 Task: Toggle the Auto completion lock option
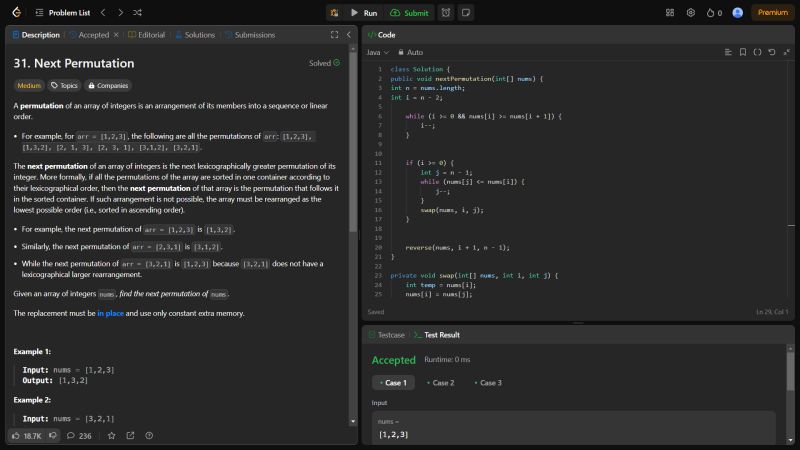click(x=411, y=52)
